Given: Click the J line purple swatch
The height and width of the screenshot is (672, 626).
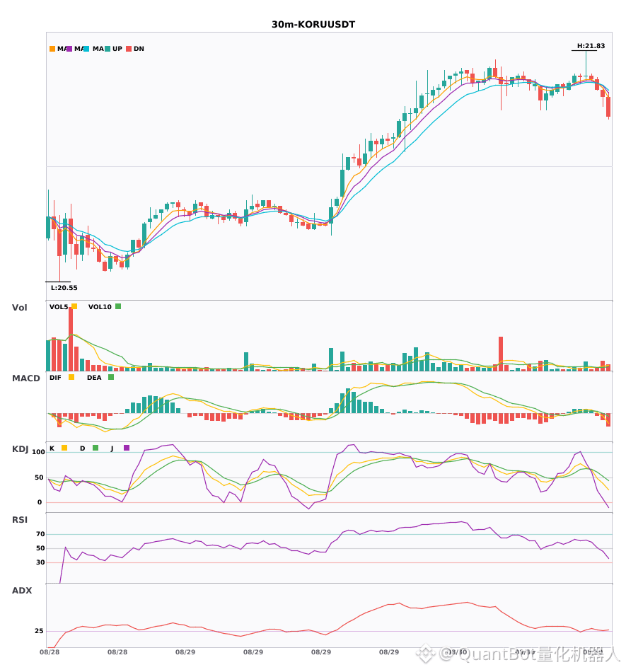Looking at the screenshot, I should point(127,448).
